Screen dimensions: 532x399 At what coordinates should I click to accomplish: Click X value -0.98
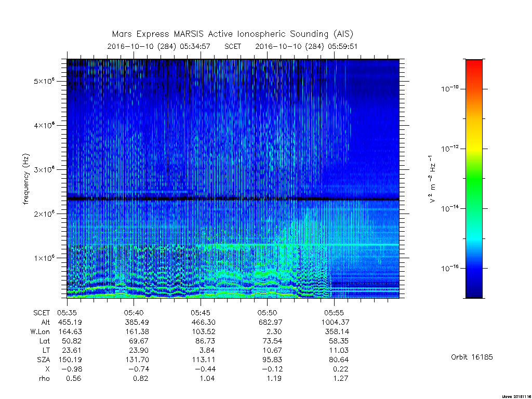click(71, 369)
